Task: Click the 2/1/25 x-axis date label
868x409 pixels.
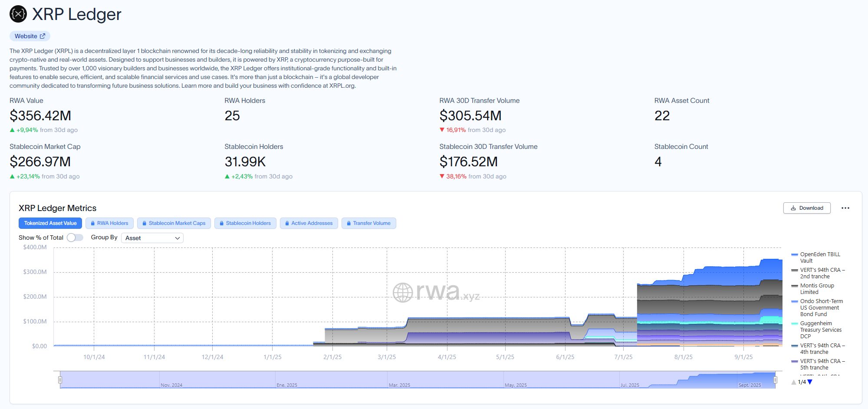Action: point(332,357)
